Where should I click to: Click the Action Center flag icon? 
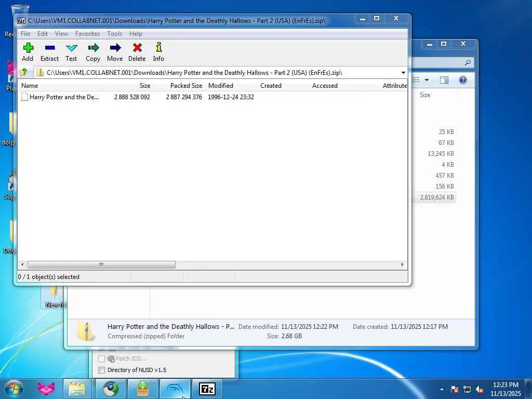[x=454, y=389]
